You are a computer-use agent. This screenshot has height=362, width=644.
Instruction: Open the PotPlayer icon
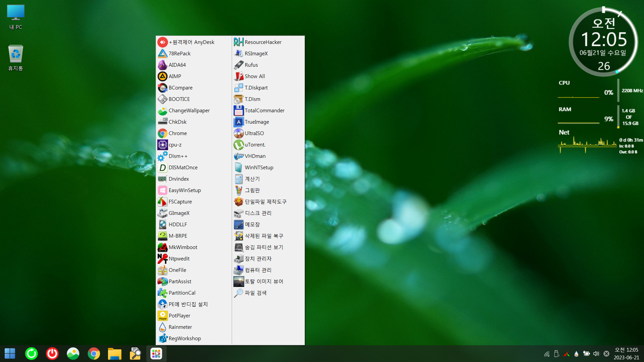pyautogui.click(x=163, y=316)
